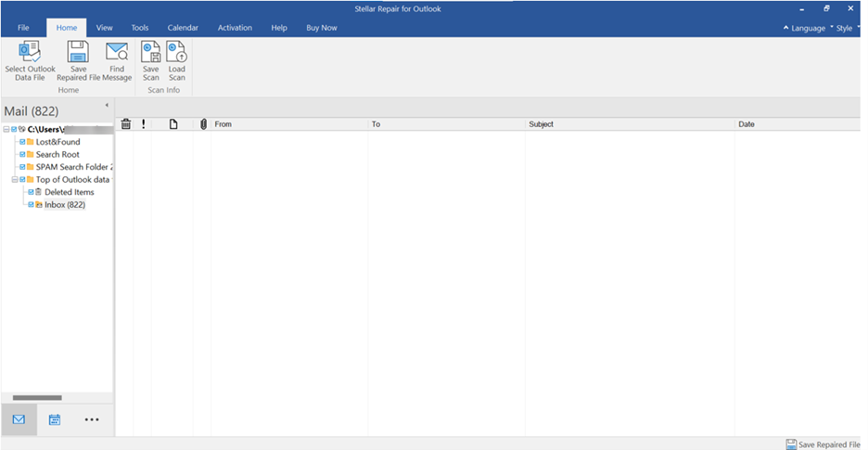Open the Help tab
868x450 pixels.
[279, 28]
